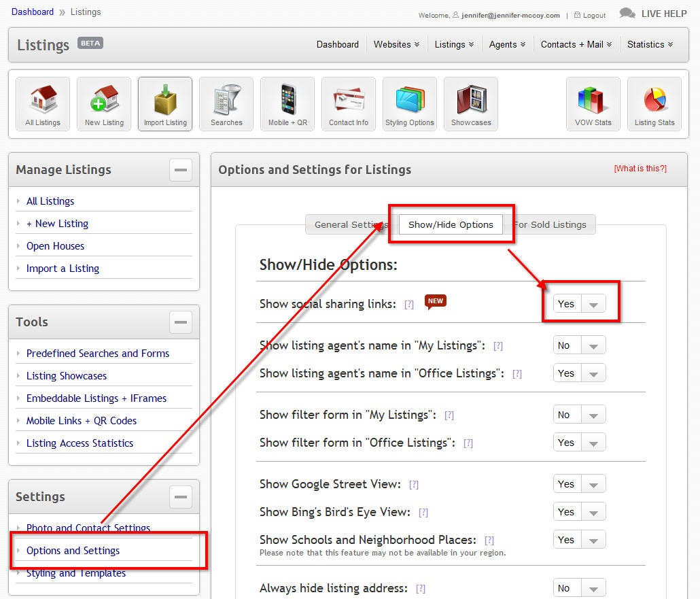Open the Always hide listing address dropdown
700x599 pixels.
pos(580,588)
